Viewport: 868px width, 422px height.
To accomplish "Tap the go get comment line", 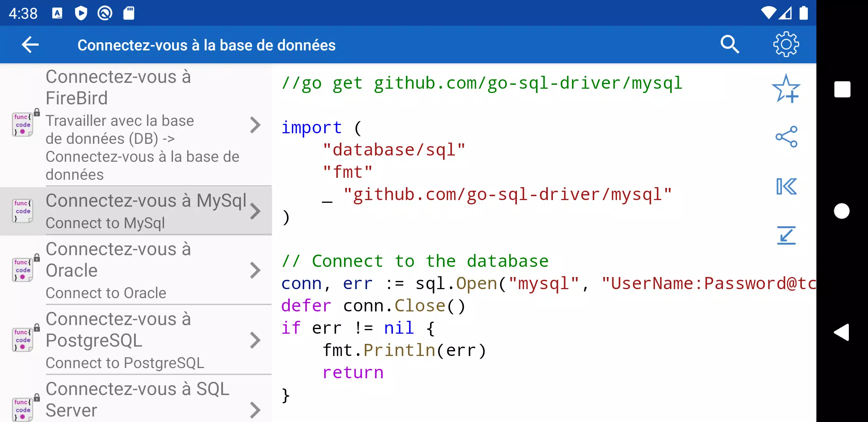I will [x=482, y=83].
